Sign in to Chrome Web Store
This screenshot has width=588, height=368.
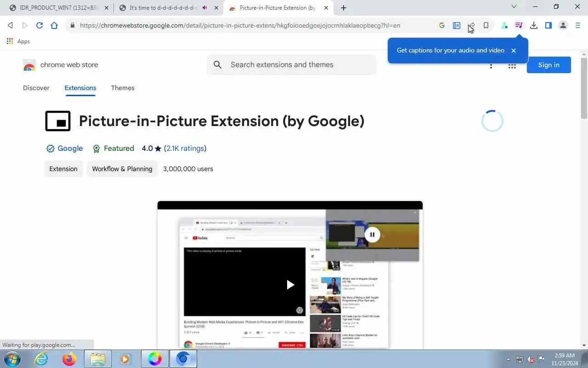[548, 65]
